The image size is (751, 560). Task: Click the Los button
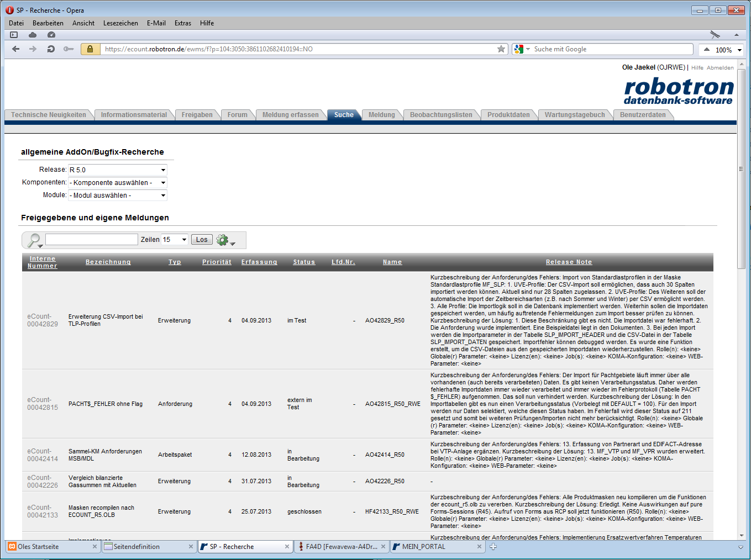[x=202, y=240]
